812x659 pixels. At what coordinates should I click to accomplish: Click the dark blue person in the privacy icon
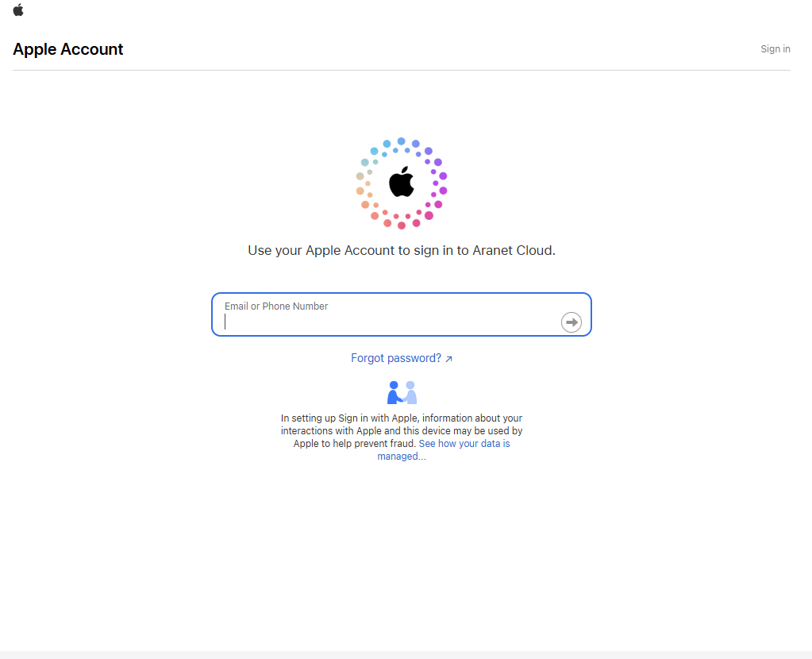coord(393,393)
